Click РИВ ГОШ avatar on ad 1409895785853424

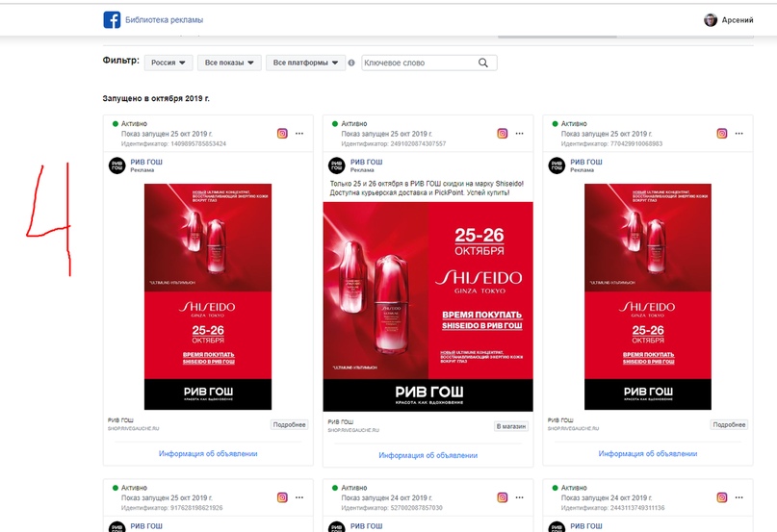[x=117, y=165]
